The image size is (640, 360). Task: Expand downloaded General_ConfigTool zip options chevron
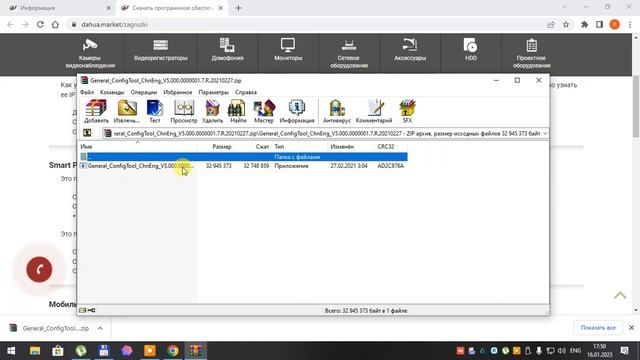click(x=100, y=328)
